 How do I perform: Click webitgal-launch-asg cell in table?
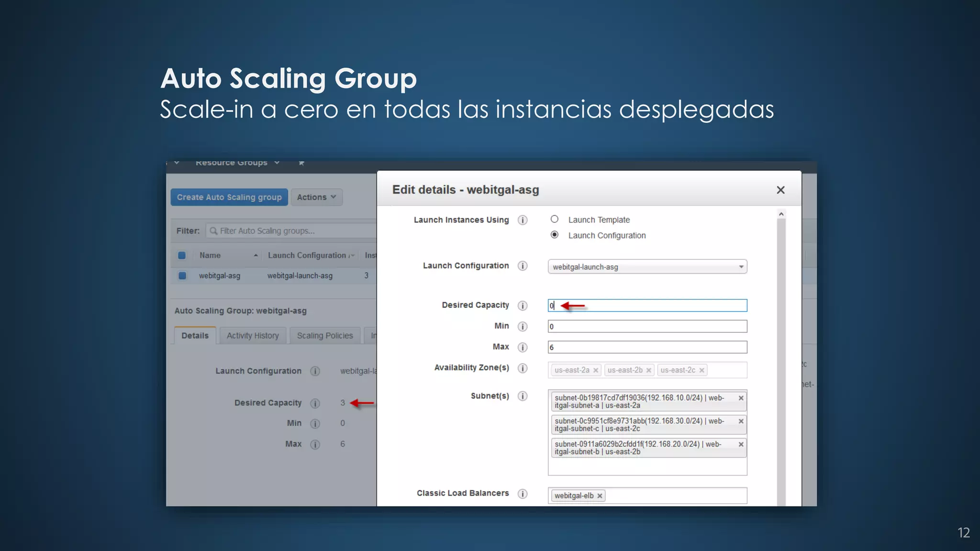pos(300,276)
